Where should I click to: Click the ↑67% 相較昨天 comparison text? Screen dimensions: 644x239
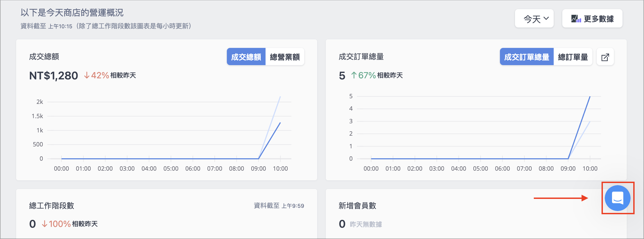click(377, 75)
